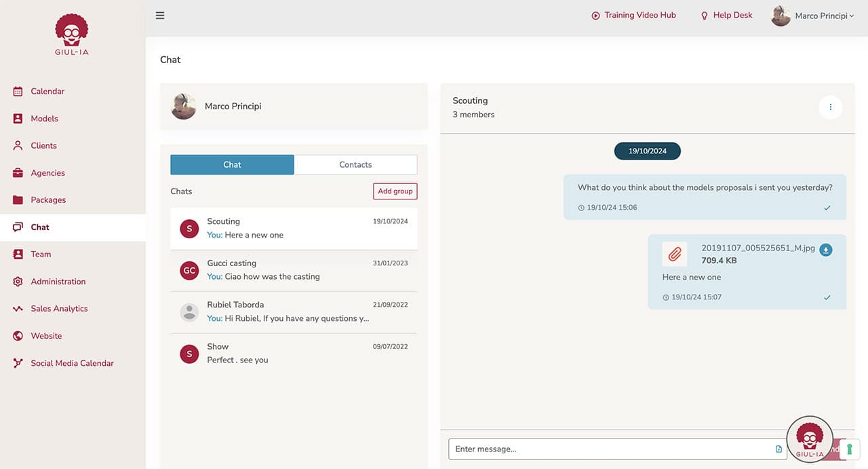Click the Scouting chat header title
This screenshot has height=469, width=868.
tap(470, 100)
